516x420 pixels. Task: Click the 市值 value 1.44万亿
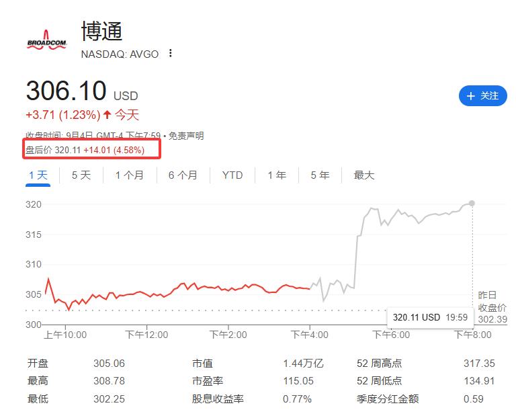[303, 364]
